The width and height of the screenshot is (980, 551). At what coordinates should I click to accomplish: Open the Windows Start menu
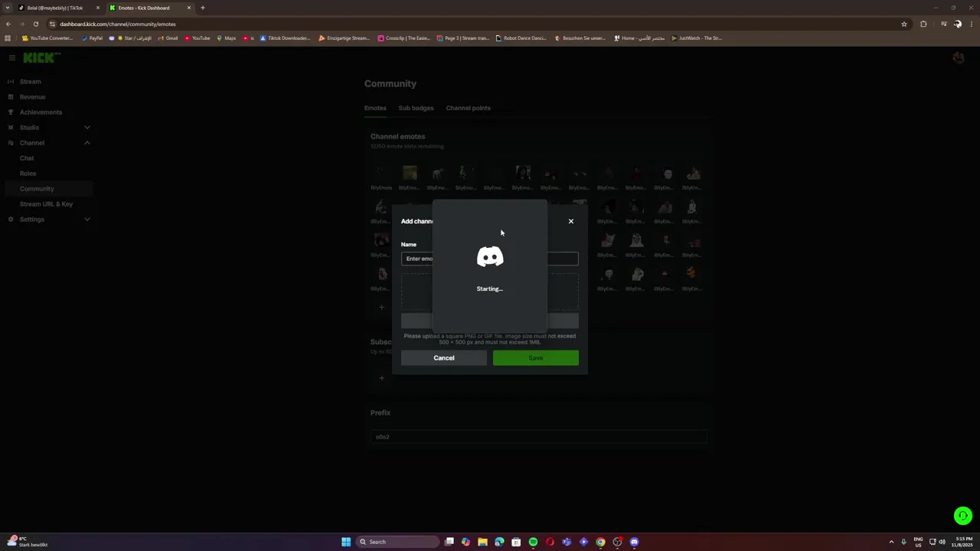[x=346, y=542]
